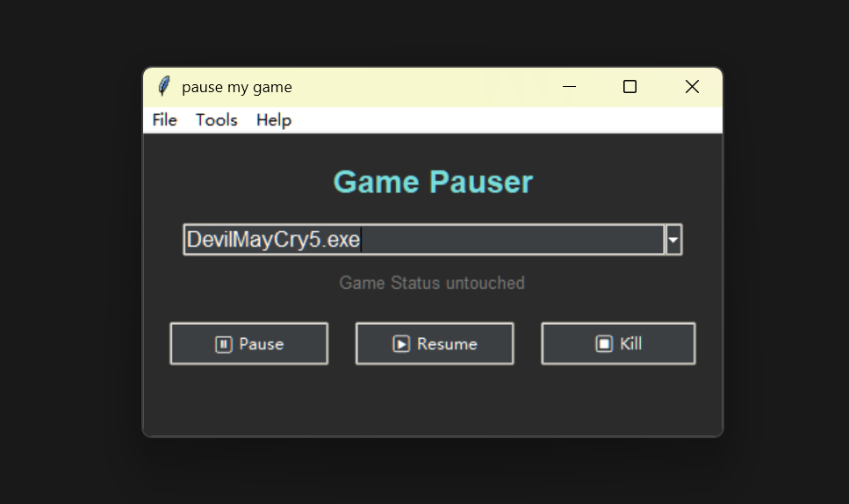Focus the DevilMayCry5.exe text field

pyautogui.click(x=424, y=240)
